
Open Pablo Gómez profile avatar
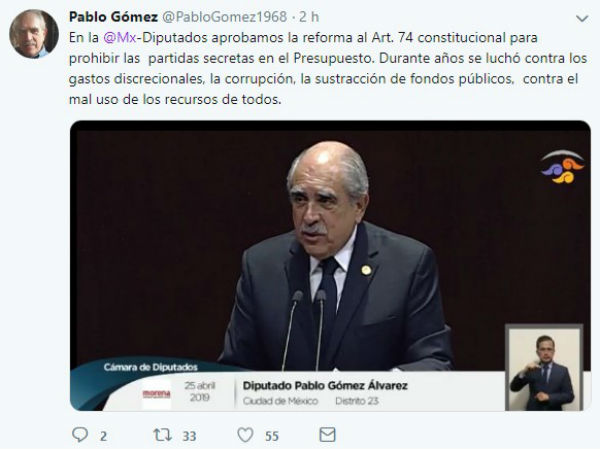point(34,34)
